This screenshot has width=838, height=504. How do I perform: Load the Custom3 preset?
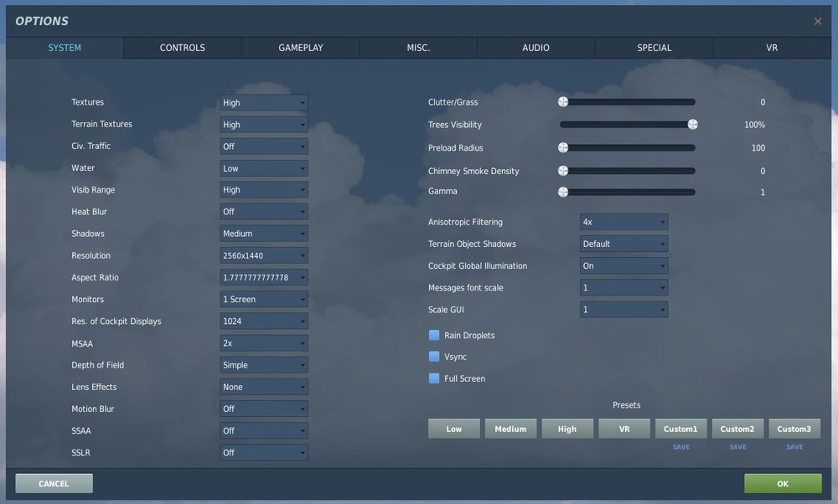point(794,429)
